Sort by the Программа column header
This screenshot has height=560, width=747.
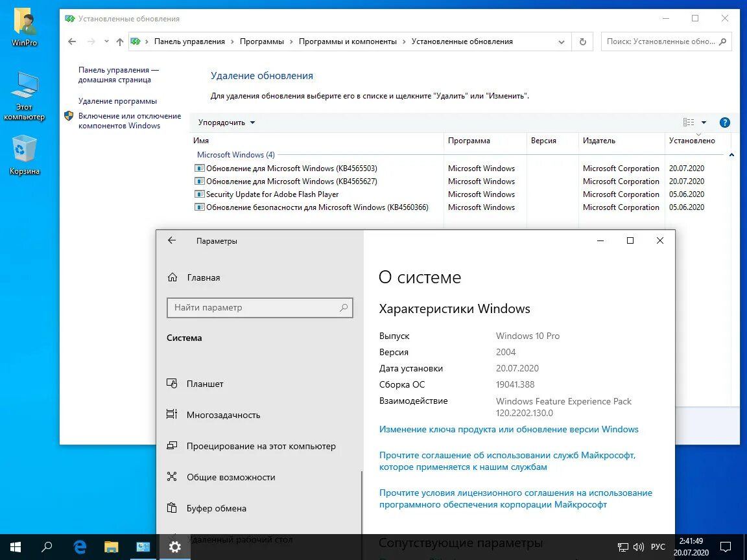point(486,141)
